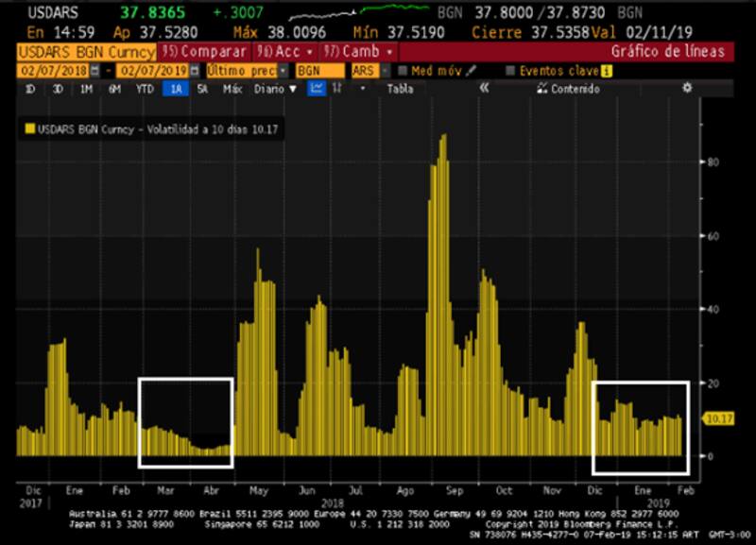Enable the Med móv checkbox
The height and width of the screenshot is (545, 756).
tap(404, 70)
